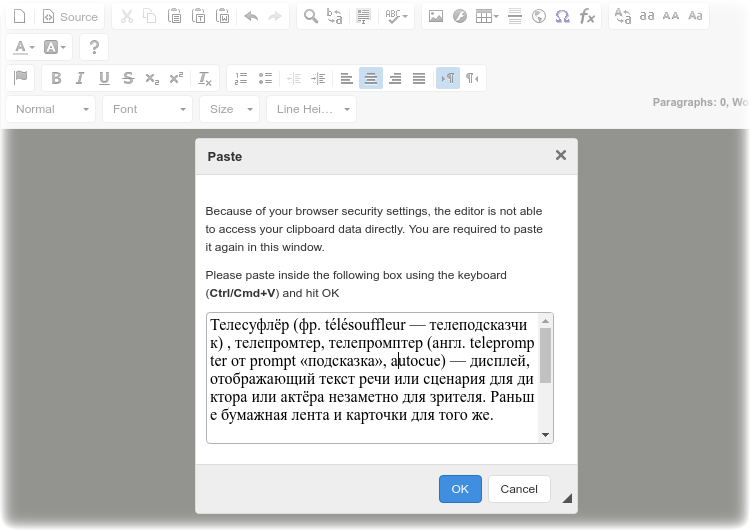The image size is (750, 530).
Task: Click the anchor flag icon
Action: 21,78
